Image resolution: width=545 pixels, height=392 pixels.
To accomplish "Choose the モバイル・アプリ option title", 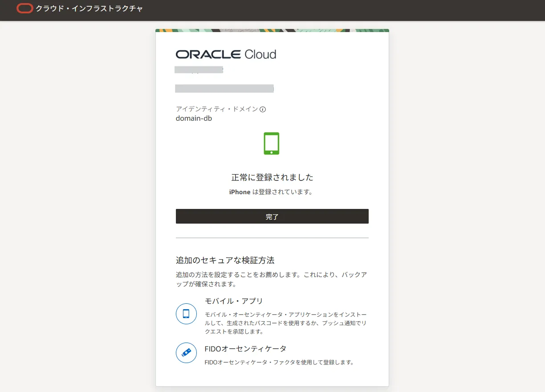I will pos(234,301).
